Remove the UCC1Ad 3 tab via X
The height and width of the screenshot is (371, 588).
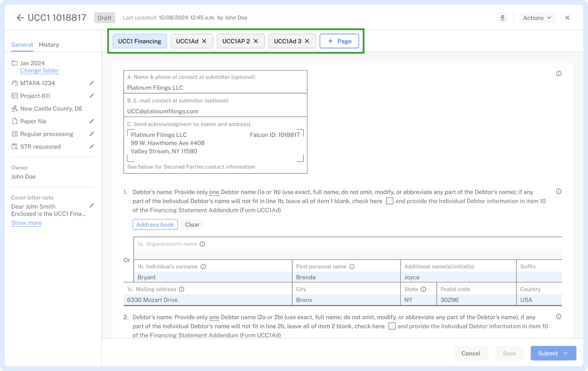pyautogui.click(x=307, y=41)
